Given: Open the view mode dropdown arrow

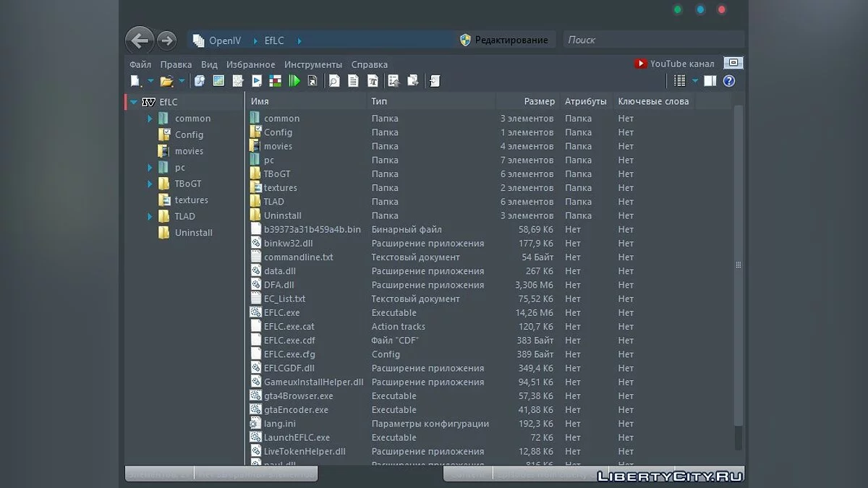Looking at the screenshot, I should [695, 81].
